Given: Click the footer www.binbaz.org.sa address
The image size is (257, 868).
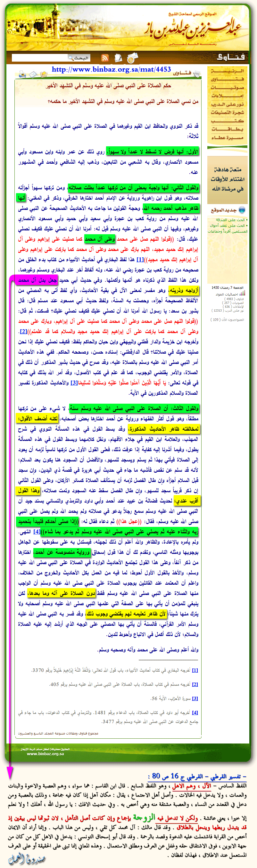Looking at the screenshot, I should pos(46,754).
